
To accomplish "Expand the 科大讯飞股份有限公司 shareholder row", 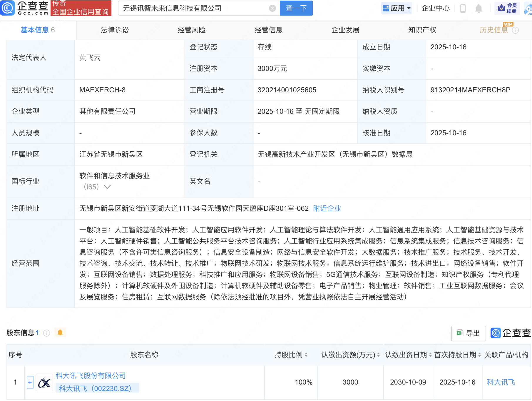I will tap(30, 382).
